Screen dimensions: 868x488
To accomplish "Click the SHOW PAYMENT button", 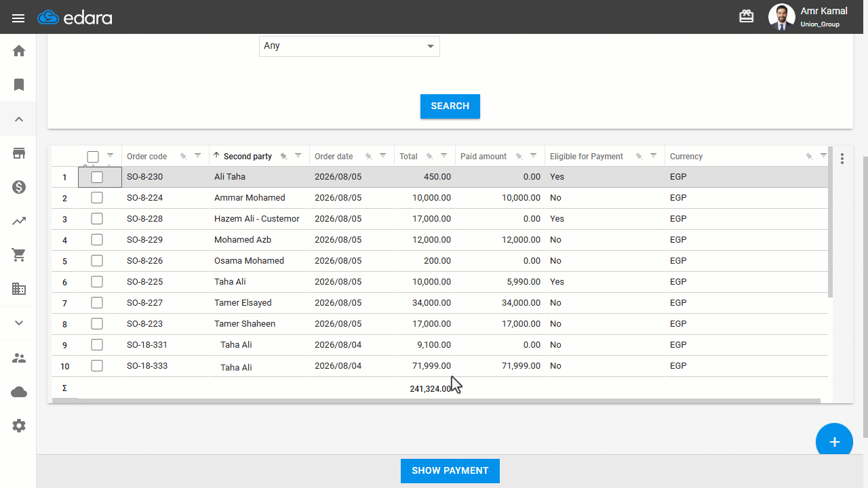I will [450, 471].
